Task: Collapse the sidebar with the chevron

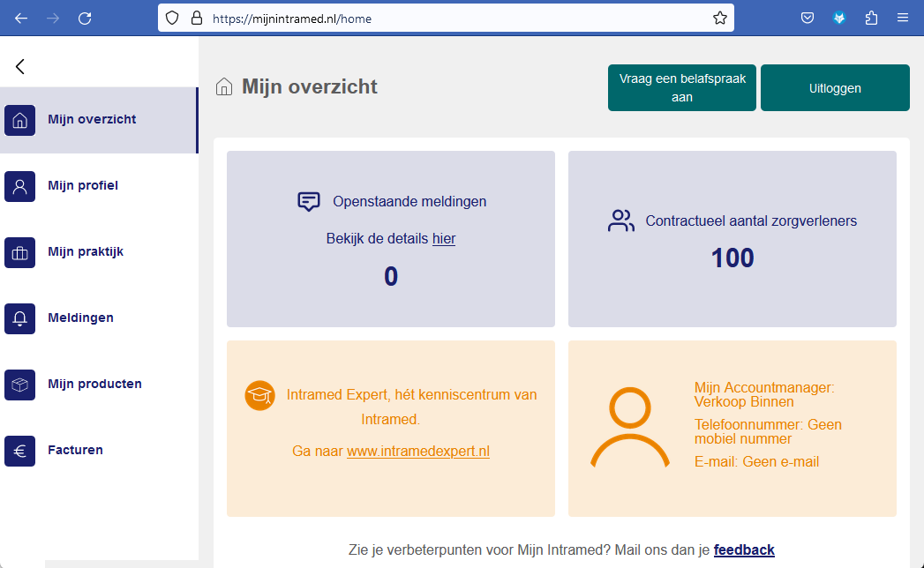Action: coord(20,66)
